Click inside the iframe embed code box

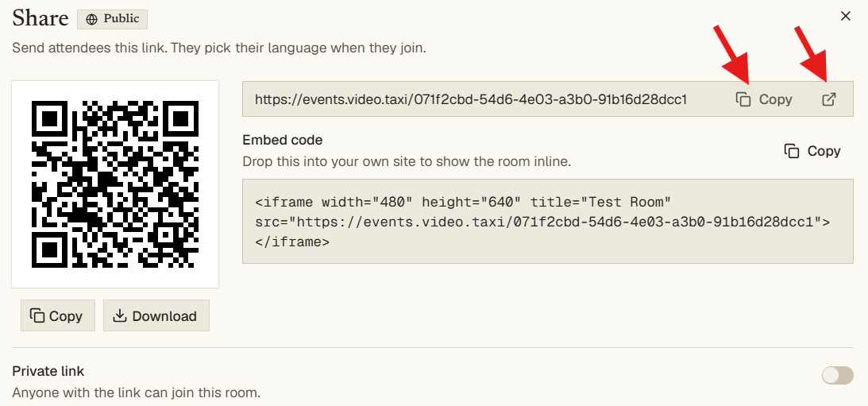pos(547,221)
